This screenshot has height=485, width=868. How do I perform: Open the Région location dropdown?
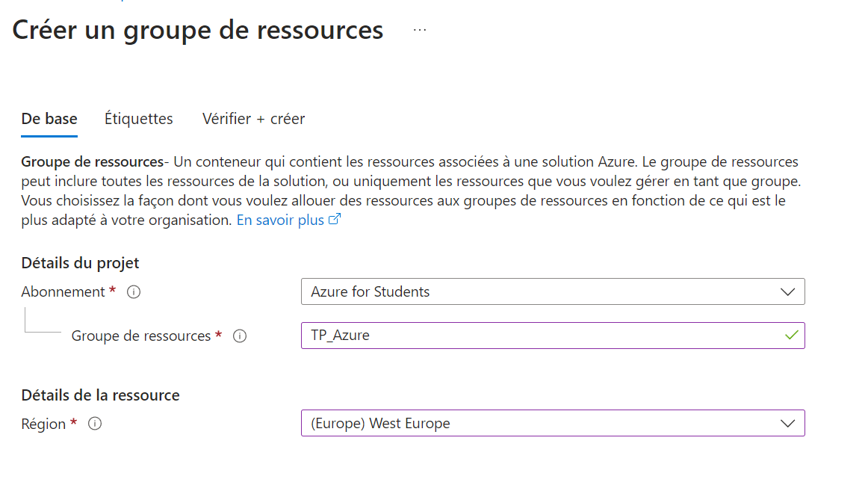coord(553,423)
